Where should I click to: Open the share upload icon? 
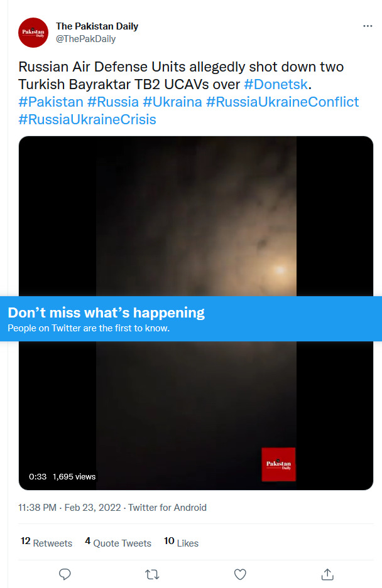coord(327,574)
